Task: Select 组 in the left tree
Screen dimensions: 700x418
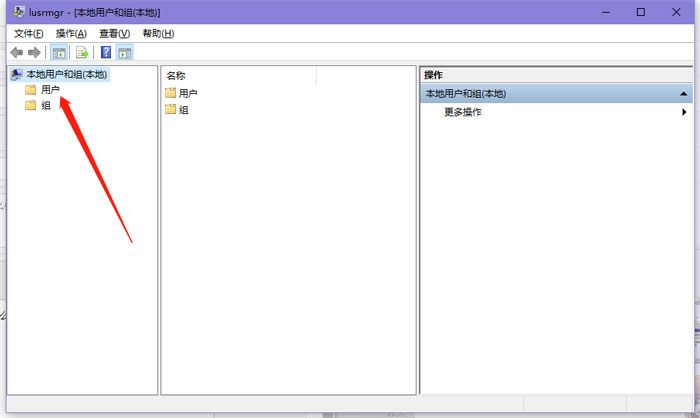Action: coord(46,105)
